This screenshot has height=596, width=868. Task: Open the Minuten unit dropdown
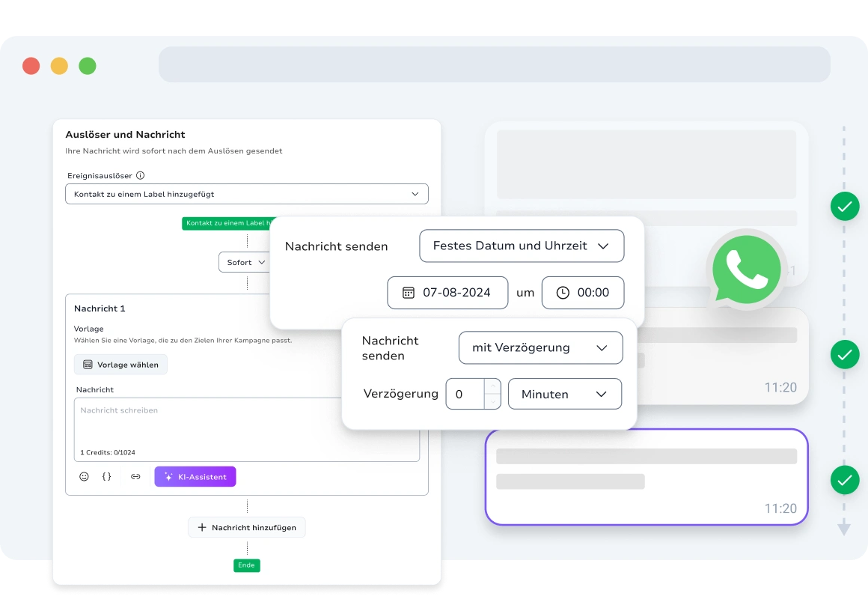click(x=564, y=394)
